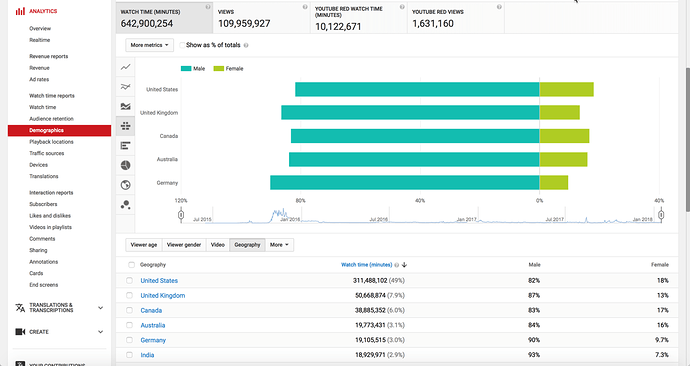Switch to the Viewer gender tab
The image size is (690, 366).
[184, 245]
